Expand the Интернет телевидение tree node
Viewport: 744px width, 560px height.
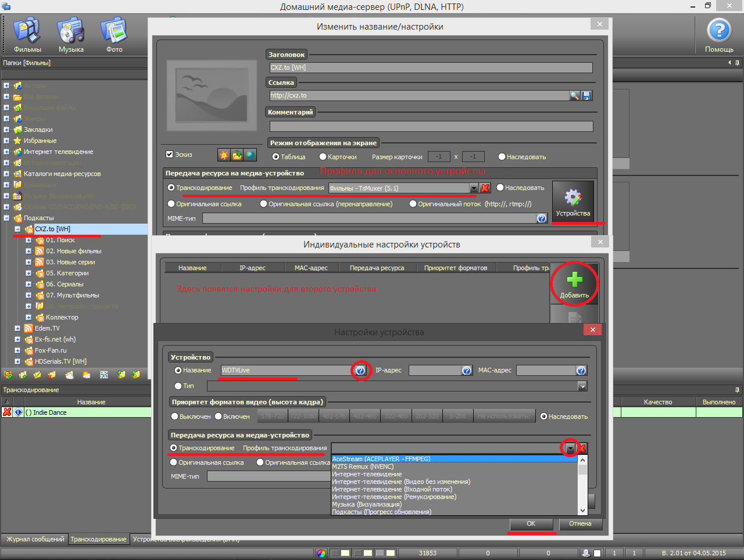[6, 152]
